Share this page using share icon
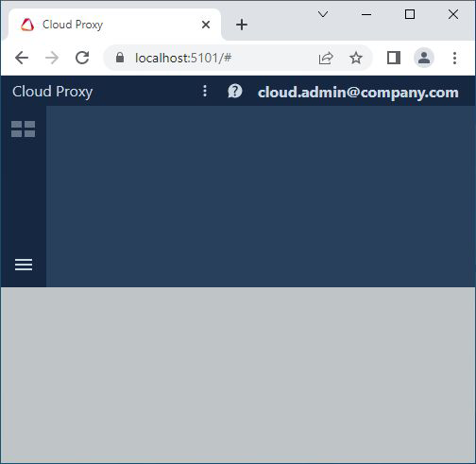Screen dimensions: 476x464 (326, 58)
